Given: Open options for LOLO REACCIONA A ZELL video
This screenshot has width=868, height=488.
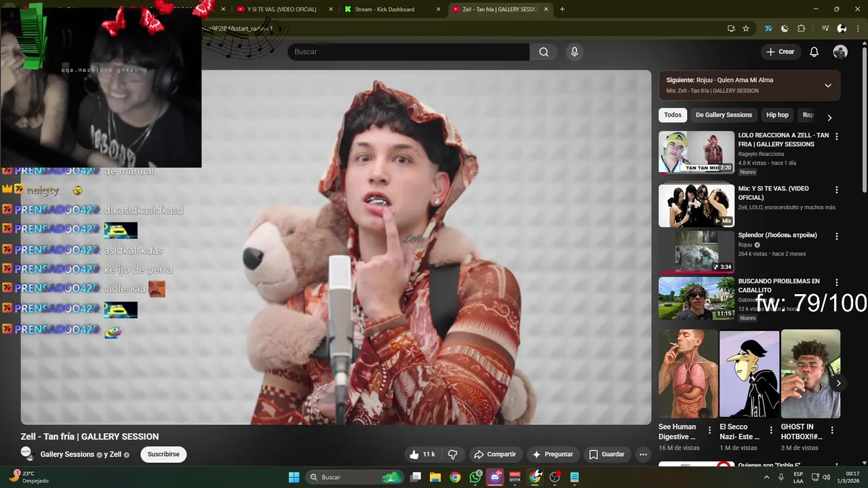Looking at the screenshot, I should pyautogui.click(x=836, y=136).
